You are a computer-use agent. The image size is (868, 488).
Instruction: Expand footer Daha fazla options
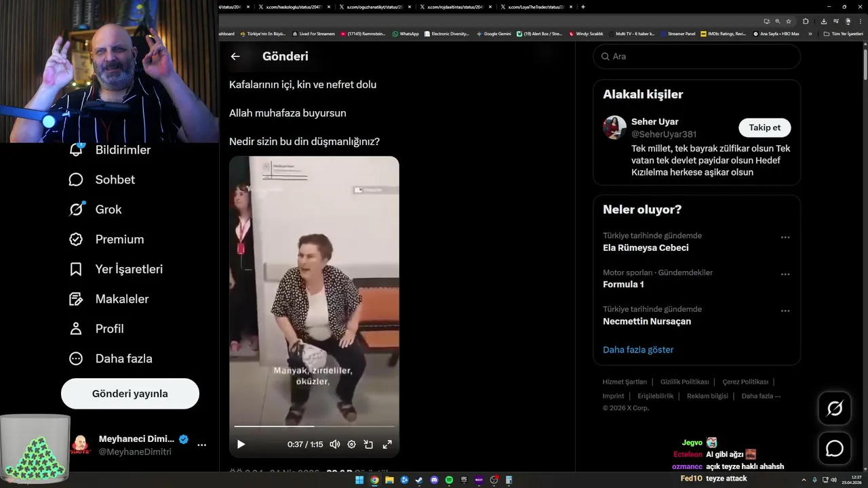pos(761,396)
